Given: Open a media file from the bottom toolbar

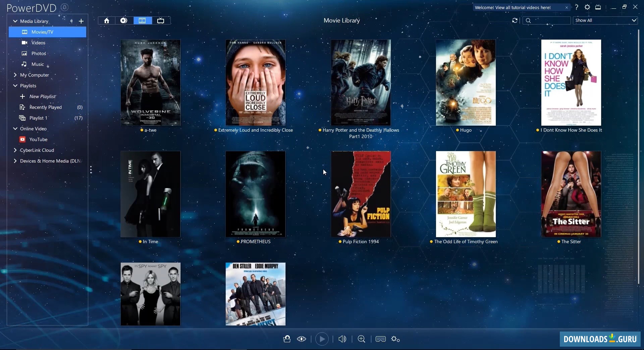Looking at the screenshot, I should pyautogui.click(x=287, y=339).
